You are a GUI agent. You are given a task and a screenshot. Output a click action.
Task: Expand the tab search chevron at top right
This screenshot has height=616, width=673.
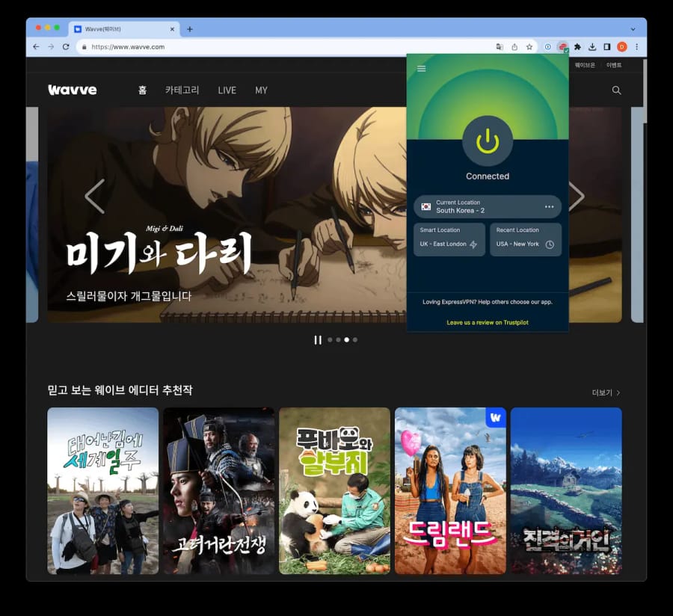(x=633, y=29)
